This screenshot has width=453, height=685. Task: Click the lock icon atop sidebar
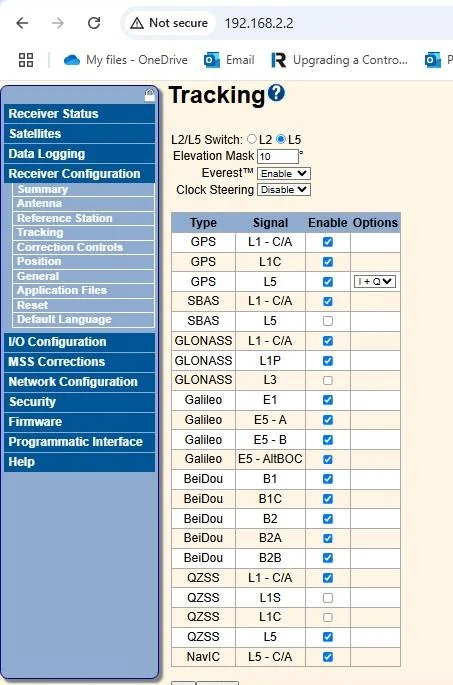point(149,95)
